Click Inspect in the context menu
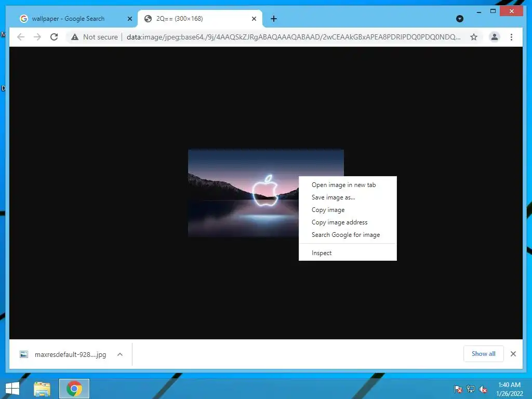The height and width of the screenshot is (399, 532). pyautogui.click(x=348, y=253)
